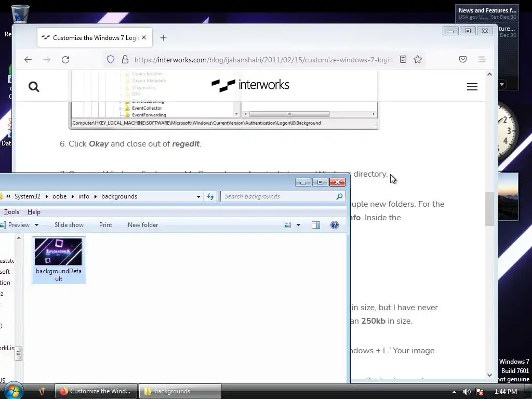Open InterWorks site navigation menu
532x399 pixels.
point(472,87)
